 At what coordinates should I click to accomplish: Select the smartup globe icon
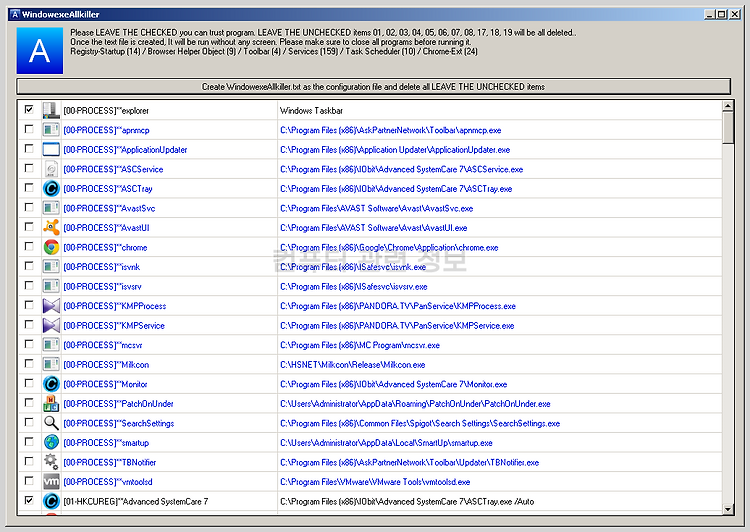tap(51, 443)
